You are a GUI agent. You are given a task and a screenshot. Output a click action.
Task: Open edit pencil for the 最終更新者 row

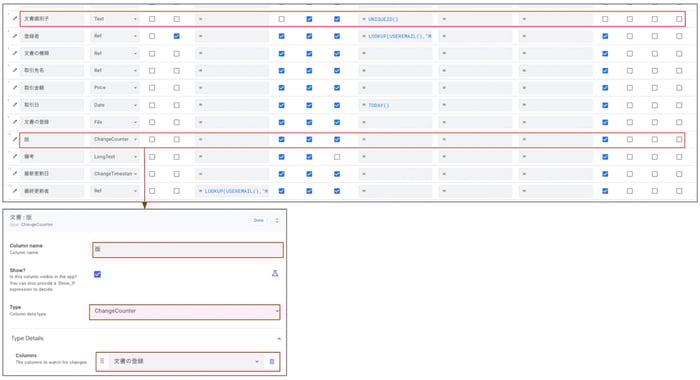point(15,191)
